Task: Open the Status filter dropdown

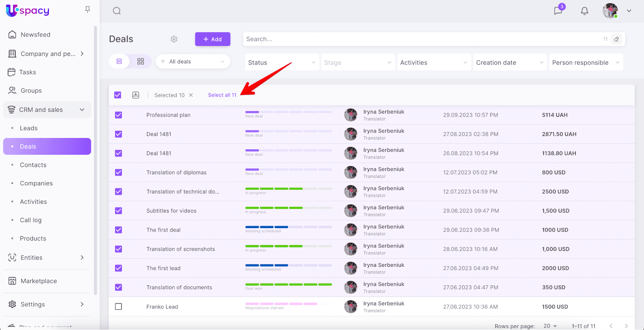Action: tap(281, 62)
